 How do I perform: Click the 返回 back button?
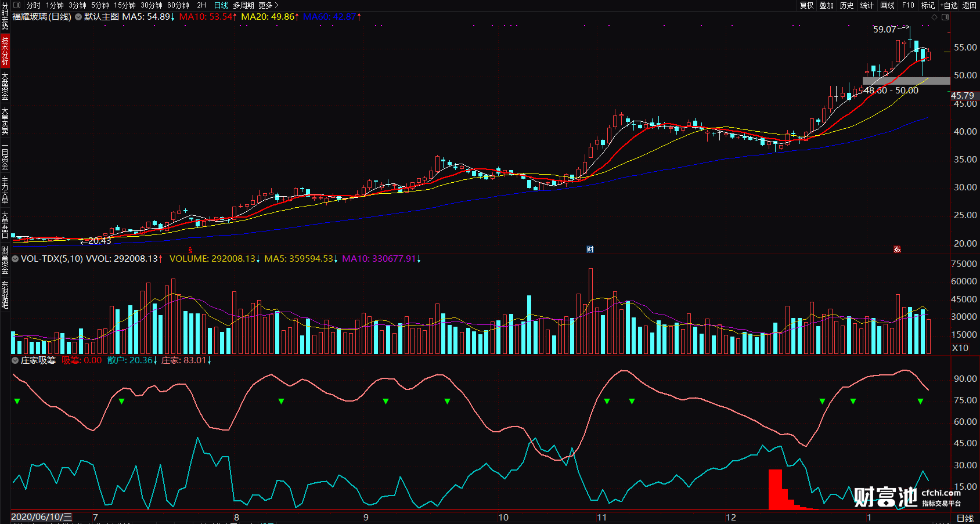(x=970, y=5)
